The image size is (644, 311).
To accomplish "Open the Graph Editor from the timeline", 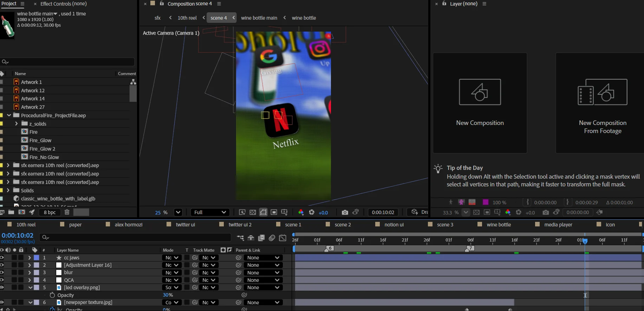I will click(282, 238).
